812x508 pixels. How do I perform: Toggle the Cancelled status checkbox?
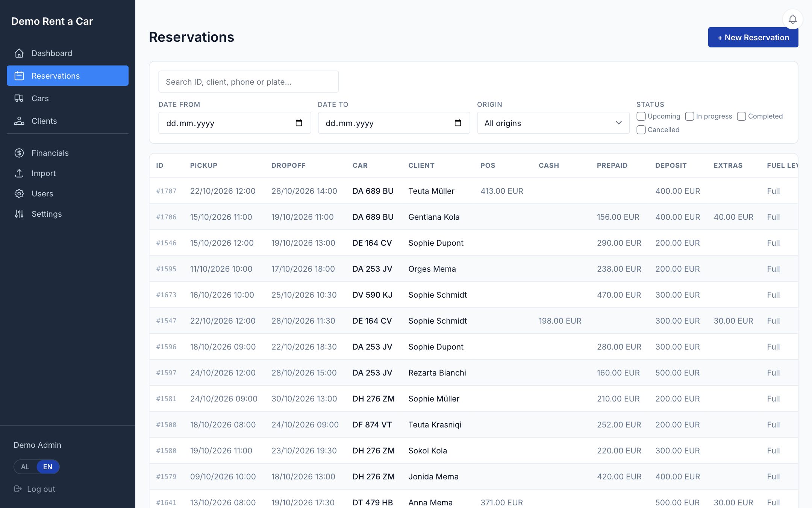(x=641, y=130)
